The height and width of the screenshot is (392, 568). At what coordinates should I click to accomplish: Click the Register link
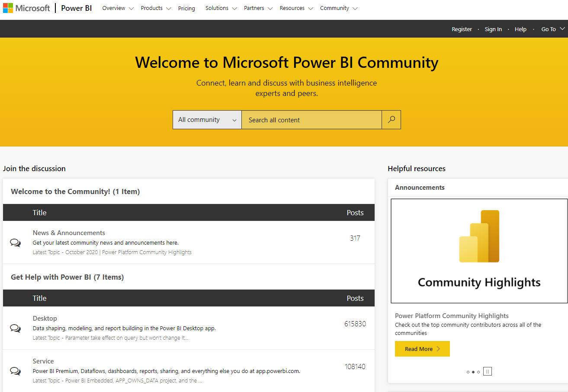click(x=462, y=29)
